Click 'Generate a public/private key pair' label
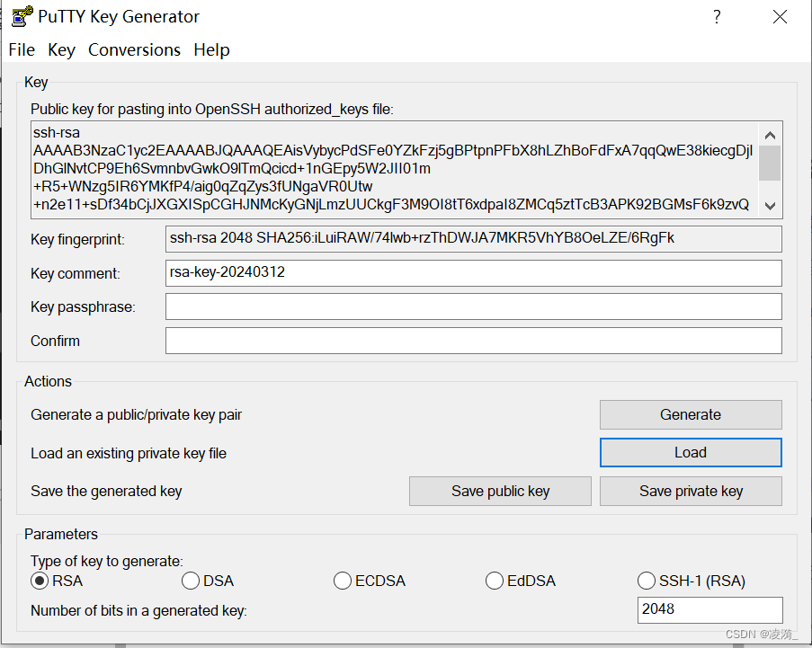The image size is (812, 648). point(136,415)
